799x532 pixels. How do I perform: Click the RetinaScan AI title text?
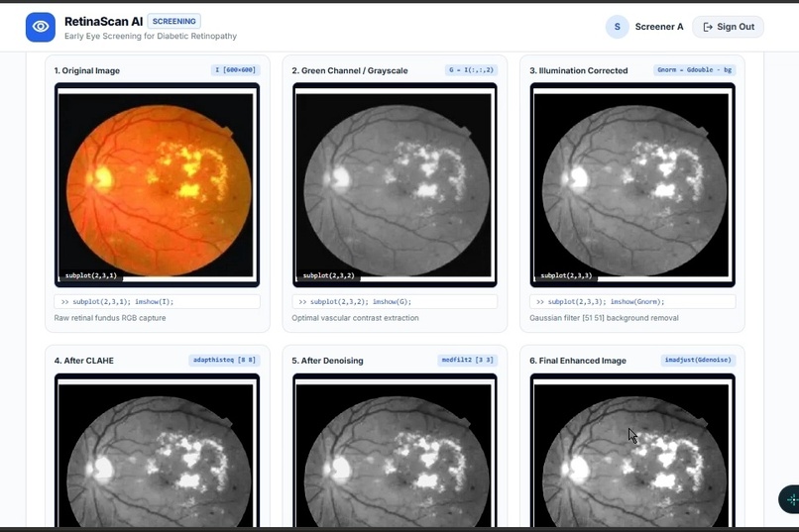[103, 22]
